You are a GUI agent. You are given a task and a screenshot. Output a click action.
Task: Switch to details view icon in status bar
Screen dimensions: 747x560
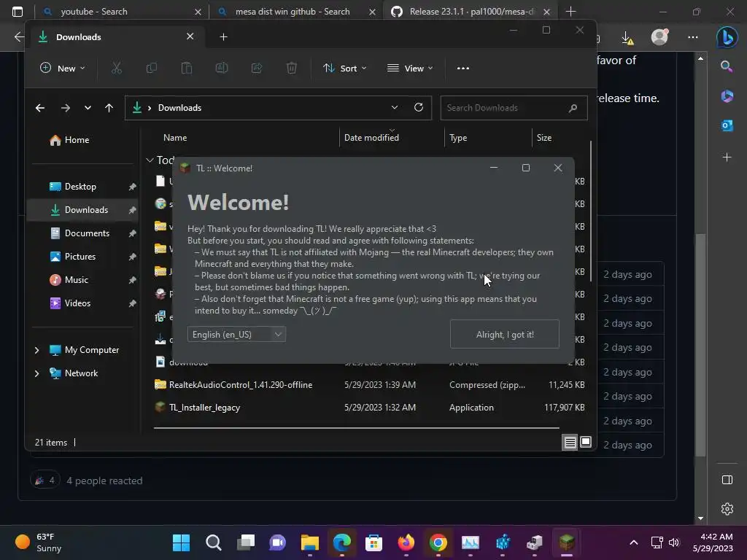pyautogui.click(x=570, y=443)
